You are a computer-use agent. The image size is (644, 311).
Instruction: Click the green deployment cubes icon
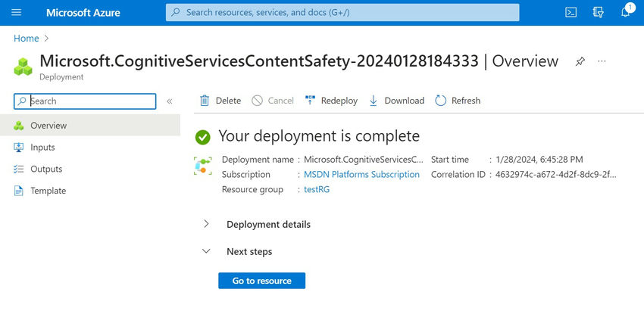pos(23,67)
